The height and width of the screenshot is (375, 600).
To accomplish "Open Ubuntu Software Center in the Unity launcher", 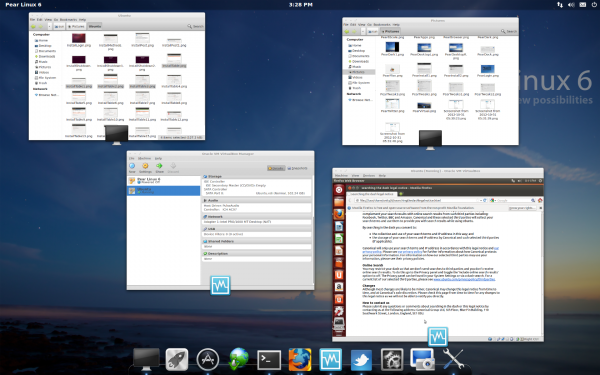I will tap(339, 263).
